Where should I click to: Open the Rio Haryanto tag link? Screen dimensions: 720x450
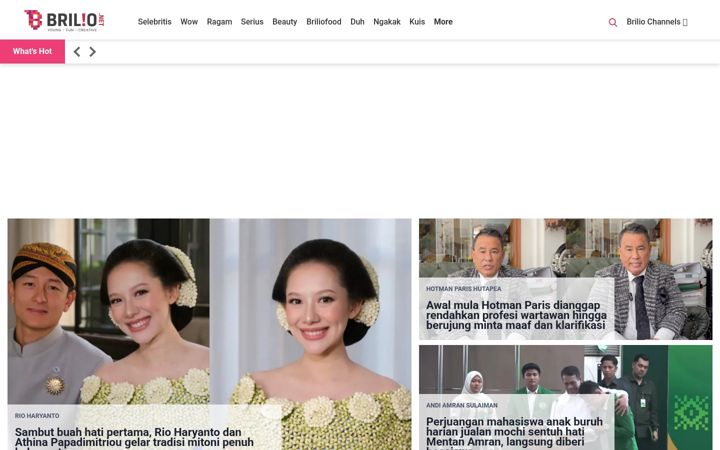pos(37,416)
